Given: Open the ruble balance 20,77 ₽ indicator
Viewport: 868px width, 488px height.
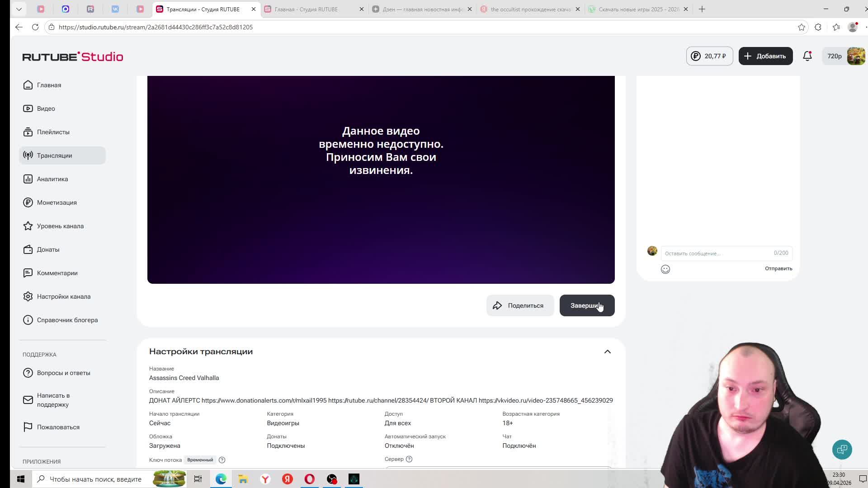Looking at the screenshot, I should click(709, 56).
